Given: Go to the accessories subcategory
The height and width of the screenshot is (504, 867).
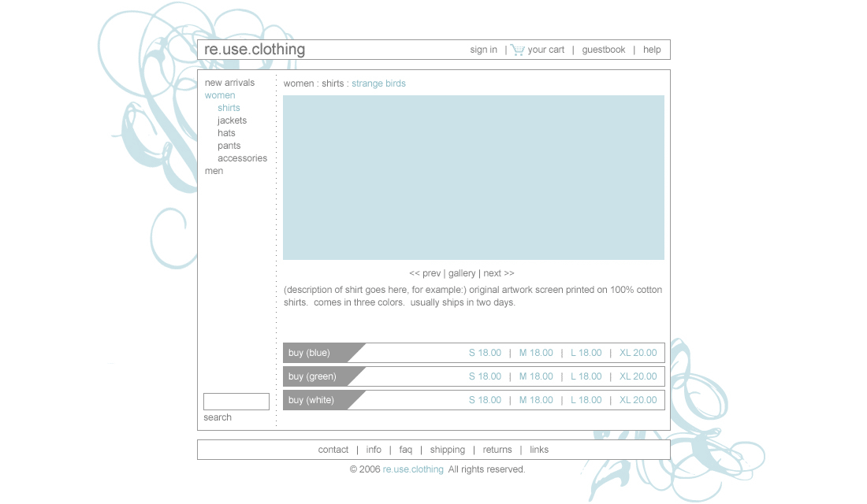Looking at the screenshot, I should pos(242,158).
